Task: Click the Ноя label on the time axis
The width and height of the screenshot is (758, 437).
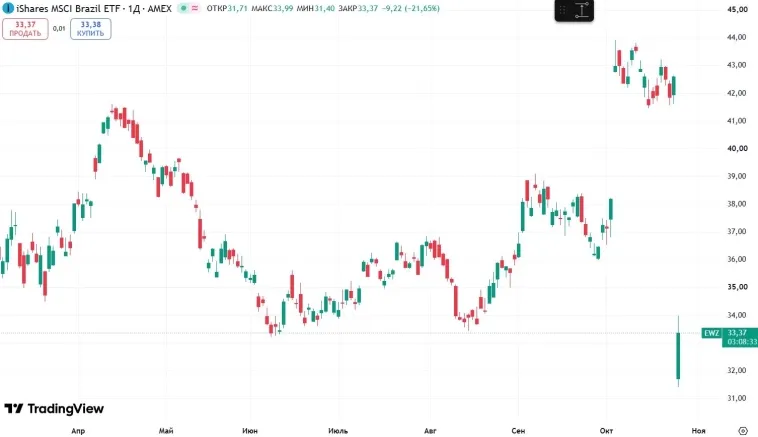Action: pyautogui.click(x=698, y=431)
